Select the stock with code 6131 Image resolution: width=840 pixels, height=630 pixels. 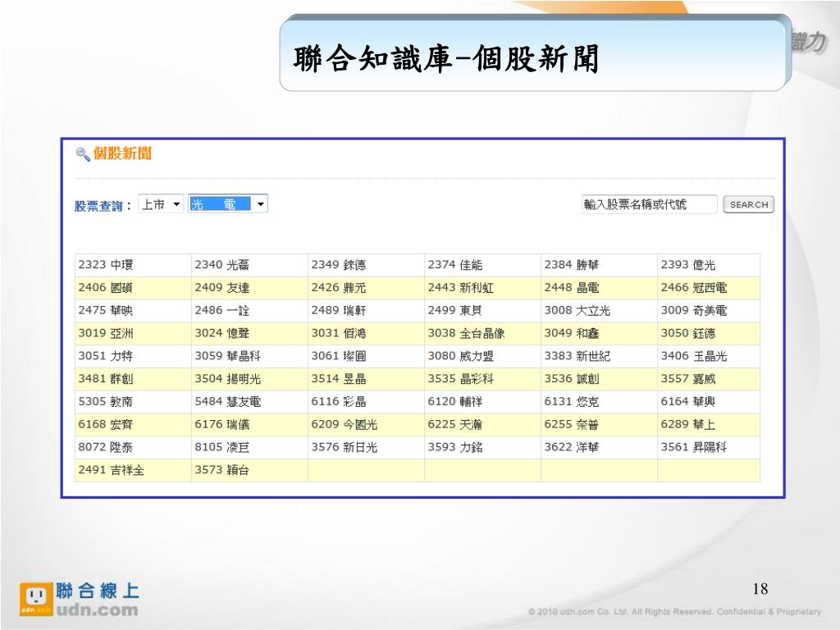pos(572,402)
